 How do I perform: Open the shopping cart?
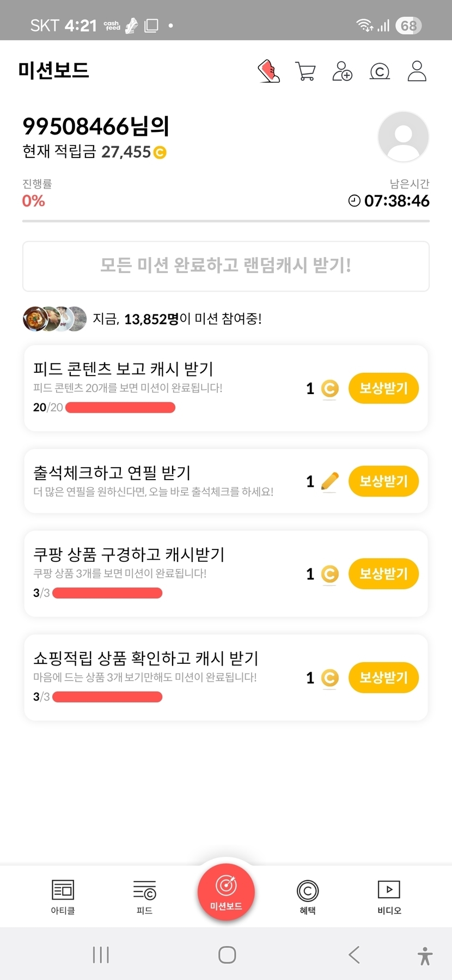coord(306,71)
